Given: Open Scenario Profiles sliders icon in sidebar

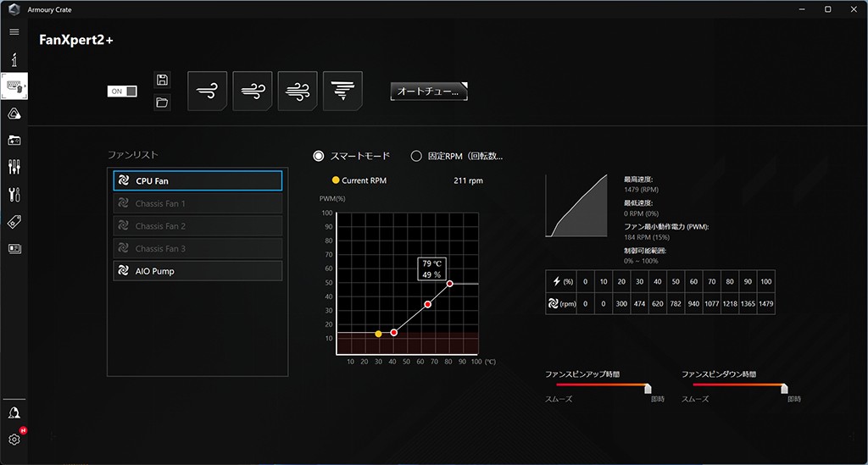Looking at the screenshot, I should tap(14, 167).
